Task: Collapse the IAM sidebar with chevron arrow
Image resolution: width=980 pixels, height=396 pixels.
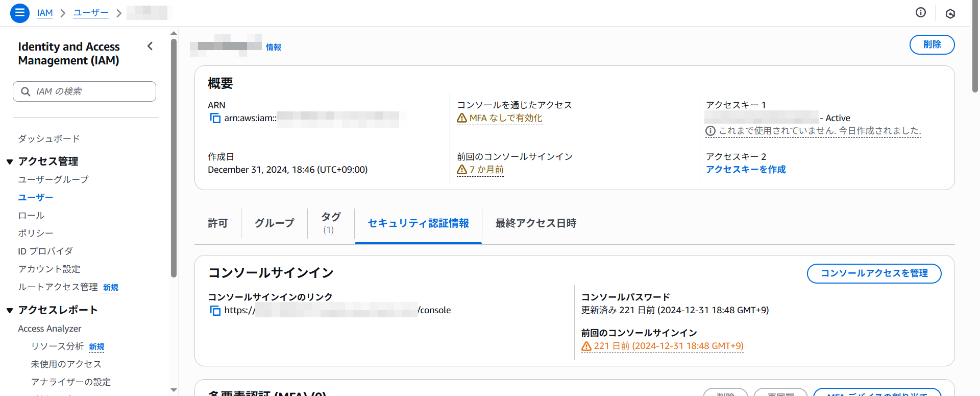Action: point(150,46)
